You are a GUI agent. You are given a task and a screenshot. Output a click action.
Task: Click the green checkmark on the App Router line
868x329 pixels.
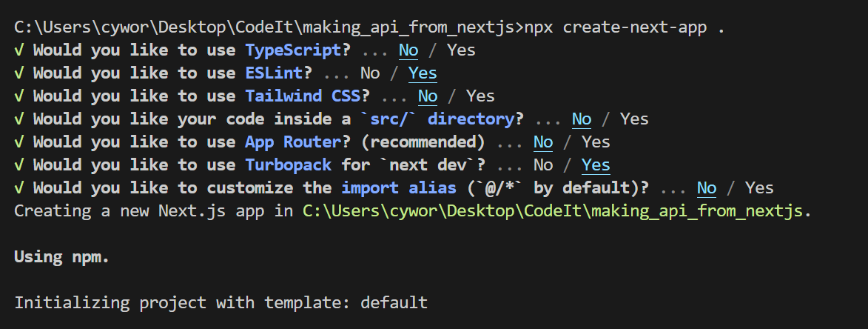pyautogui.click(x=18, y=142)
